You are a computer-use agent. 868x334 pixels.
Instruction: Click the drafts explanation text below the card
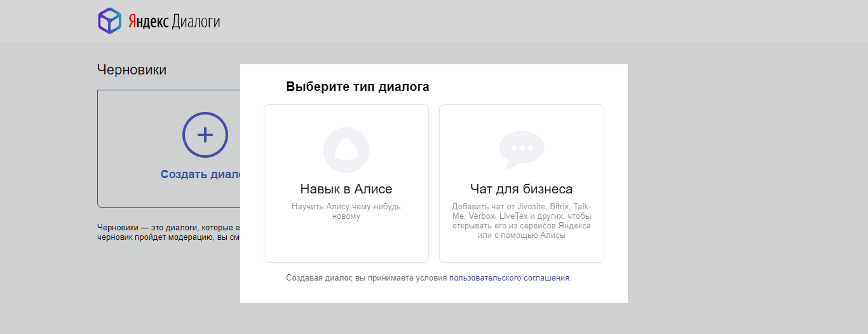point(168,232)
